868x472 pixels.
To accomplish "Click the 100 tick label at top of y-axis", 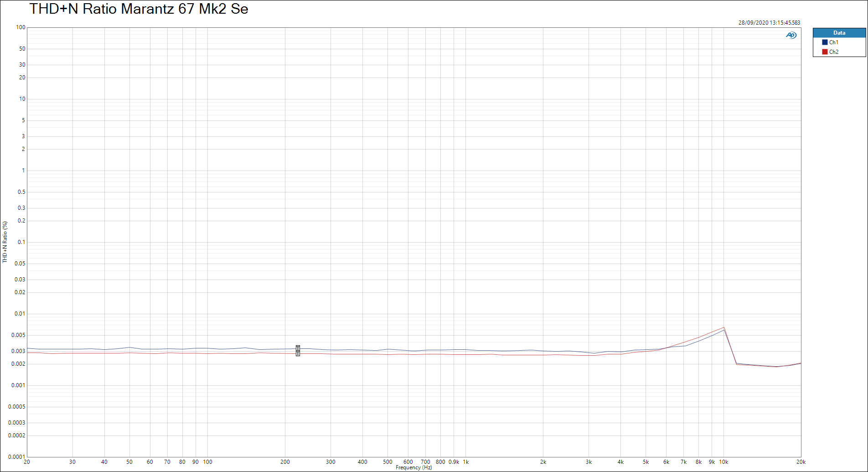I will pos(21,27).
